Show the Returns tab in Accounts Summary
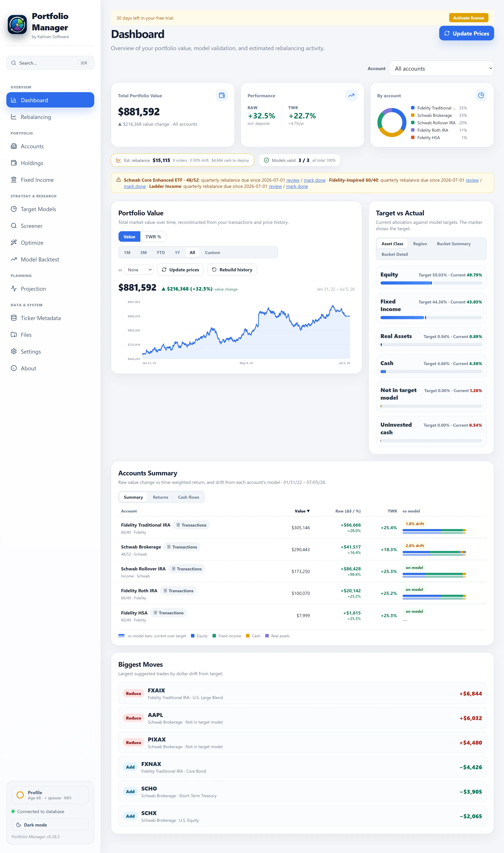504x853 pixels. coord(160,497)
